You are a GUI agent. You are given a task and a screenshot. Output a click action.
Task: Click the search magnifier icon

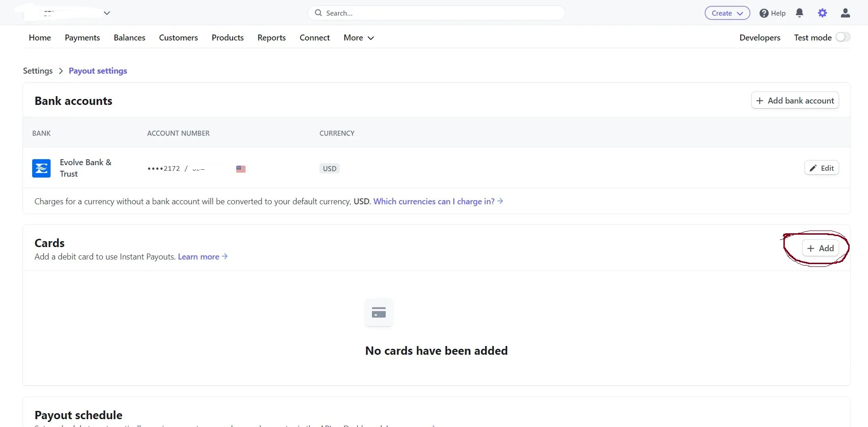pos(318,13)
